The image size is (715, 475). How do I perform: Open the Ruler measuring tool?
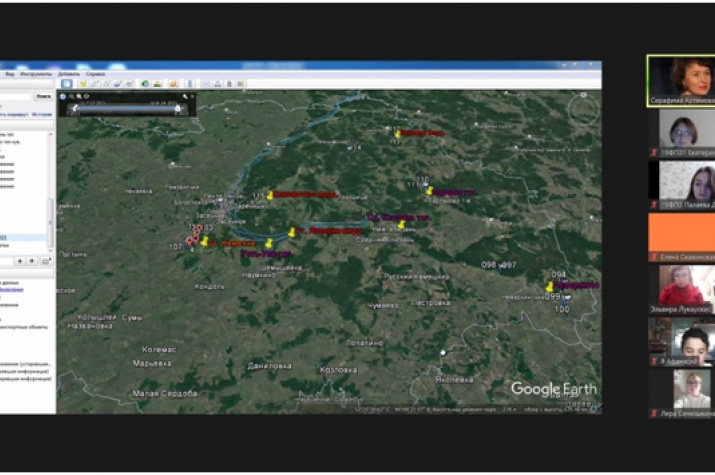(x=190, y=83)
